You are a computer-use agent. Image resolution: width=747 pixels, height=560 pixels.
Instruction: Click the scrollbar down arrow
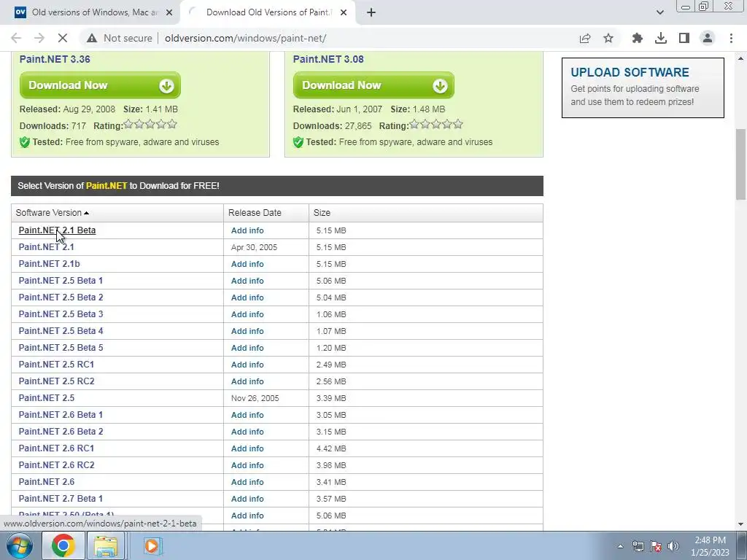(x=741, y=524)
